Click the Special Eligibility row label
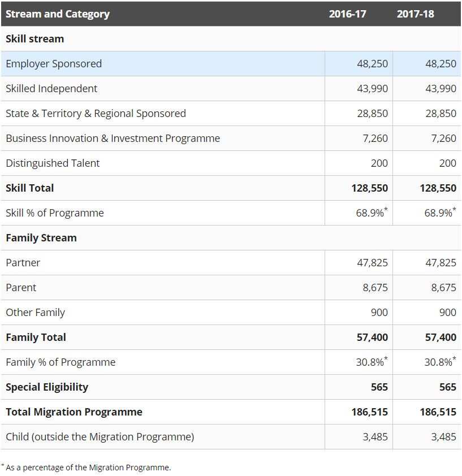Viewport: 462px width, 476px height. (47, 387)
